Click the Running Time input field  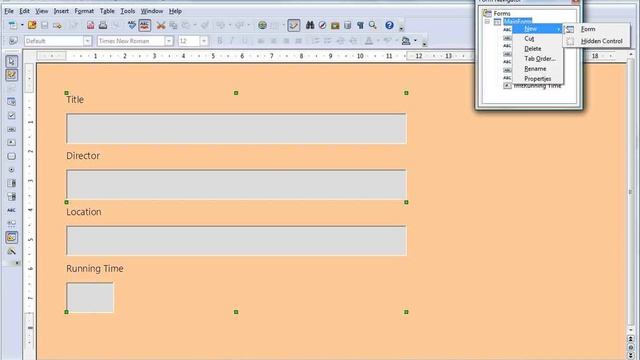(x=90, y=298)
